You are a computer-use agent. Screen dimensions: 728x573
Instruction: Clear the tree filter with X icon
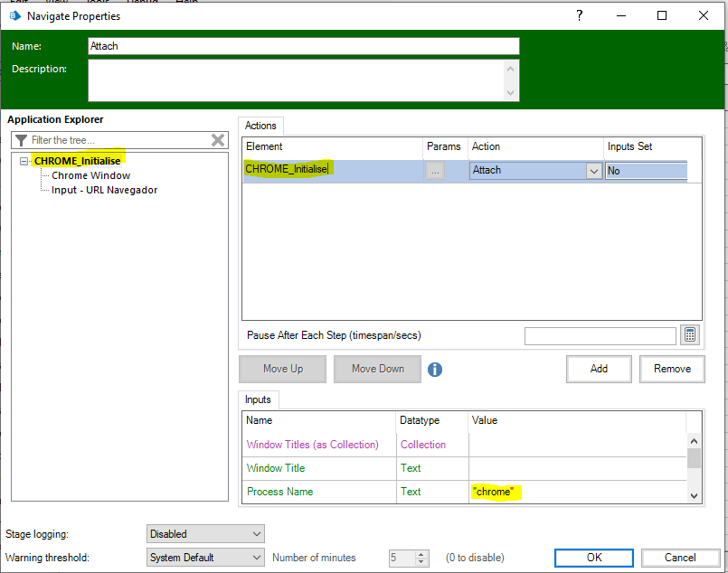218,140
